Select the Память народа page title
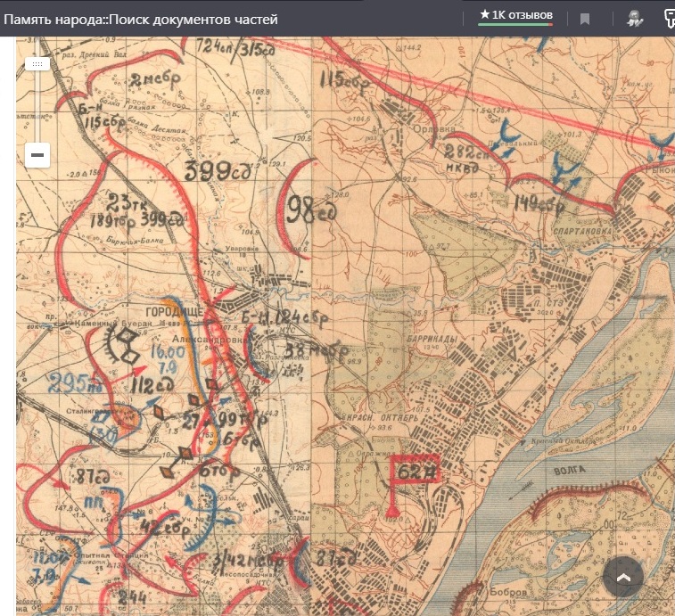 (x=141, y=19)
